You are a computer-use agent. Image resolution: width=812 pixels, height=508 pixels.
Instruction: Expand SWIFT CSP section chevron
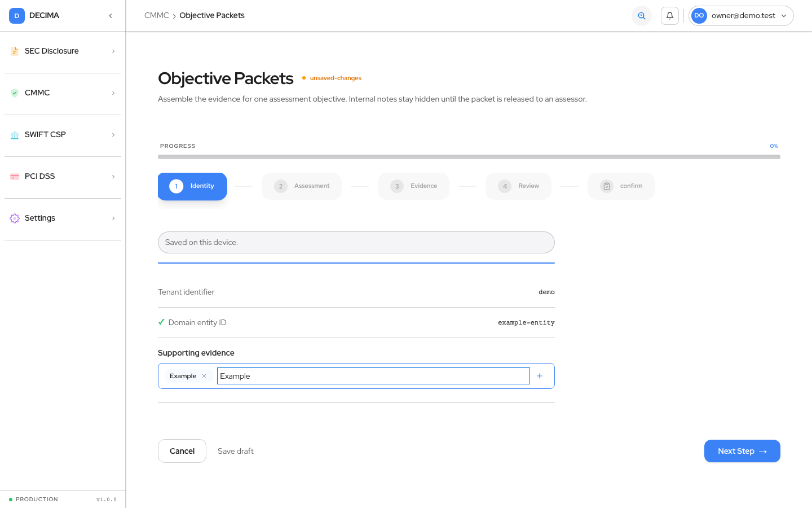click(113, 135)
